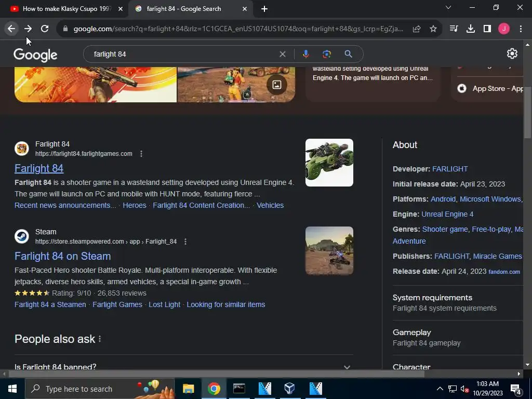
Task: Open People also ask options
Action: (100, 339)
